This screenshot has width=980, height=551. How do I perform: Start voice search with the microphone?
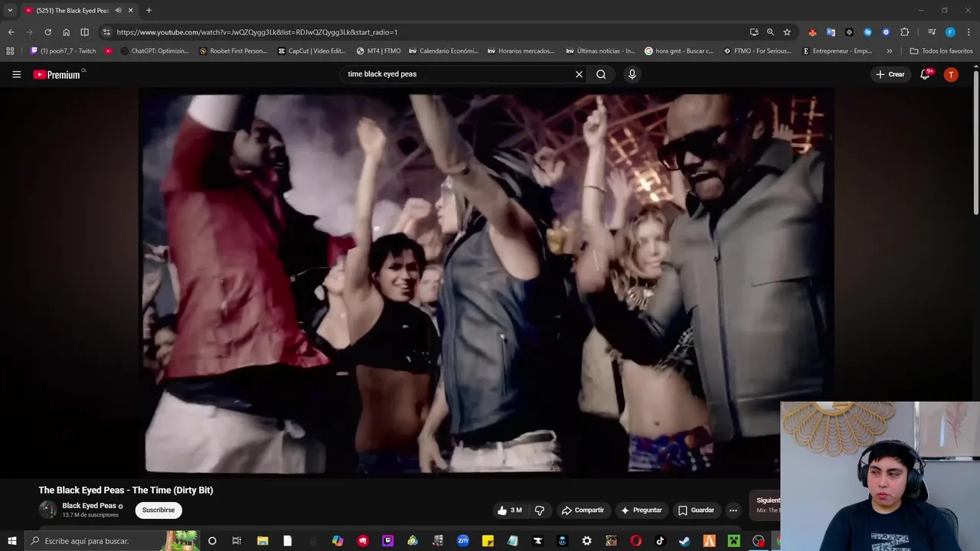coord(632,74)
